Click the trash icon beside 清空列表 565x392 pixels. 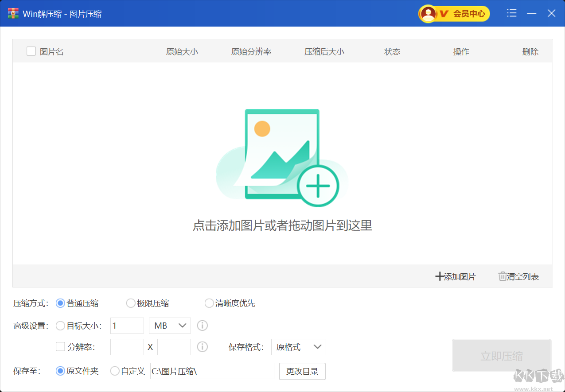click(502, 276)
